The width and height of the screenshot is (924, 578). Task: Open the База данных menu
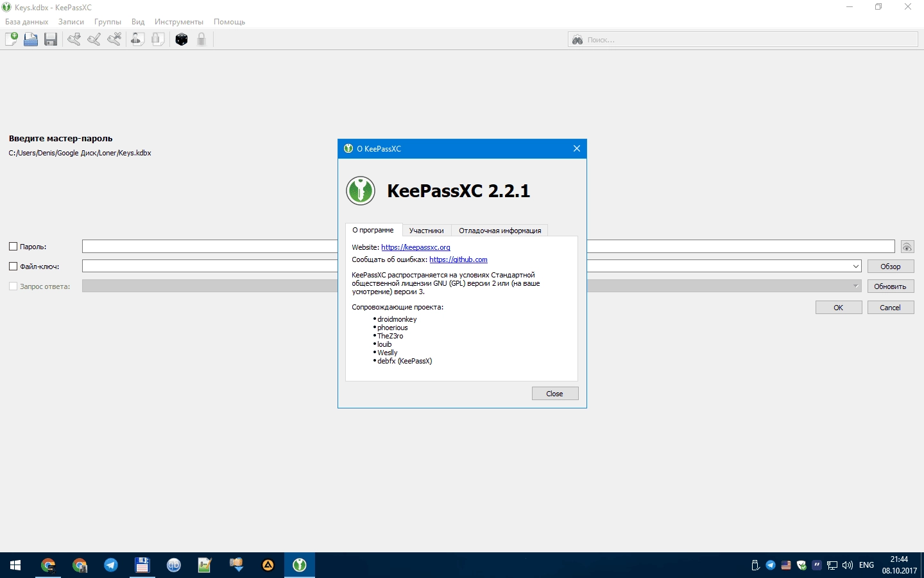tap(27, 22)
